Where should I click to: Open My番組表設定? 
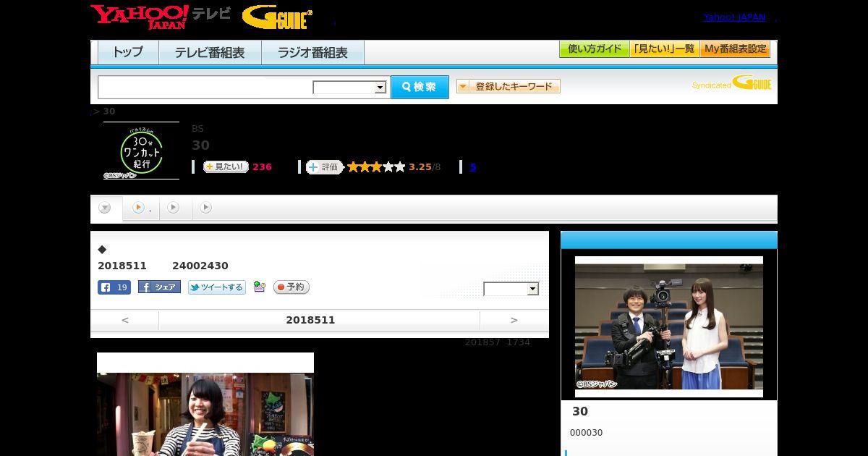pos(735,49)
